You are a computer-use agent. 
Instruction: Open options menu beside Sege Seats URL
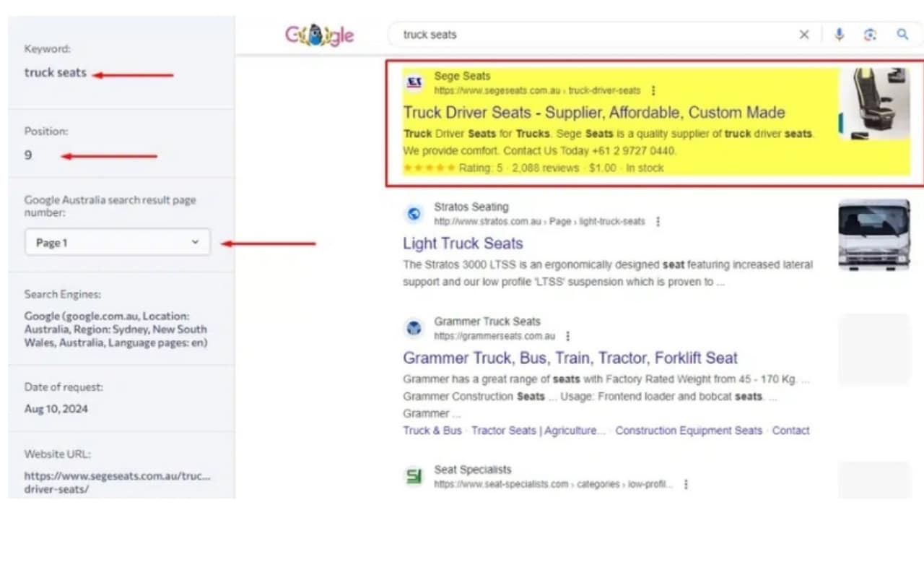point(653,91)
